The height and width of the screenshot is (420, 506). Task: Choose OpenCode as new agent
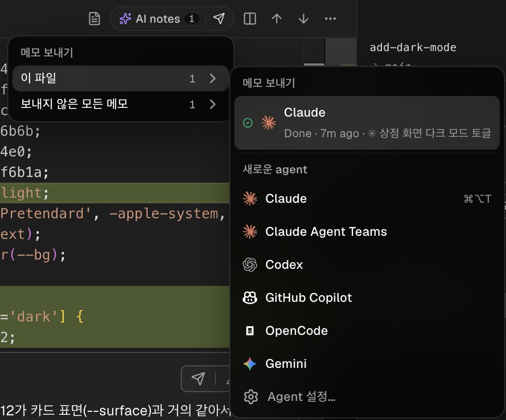click(367, 331)
